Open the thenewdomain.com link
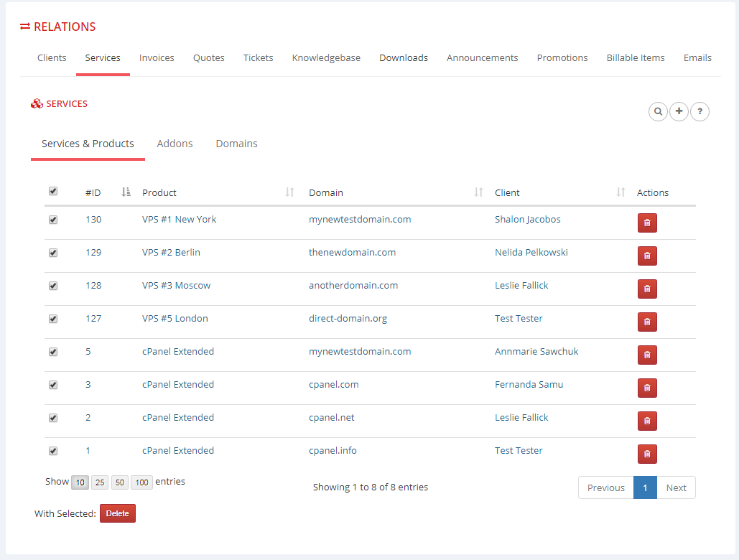Screen dimensions: 739x560 [353, 252]
